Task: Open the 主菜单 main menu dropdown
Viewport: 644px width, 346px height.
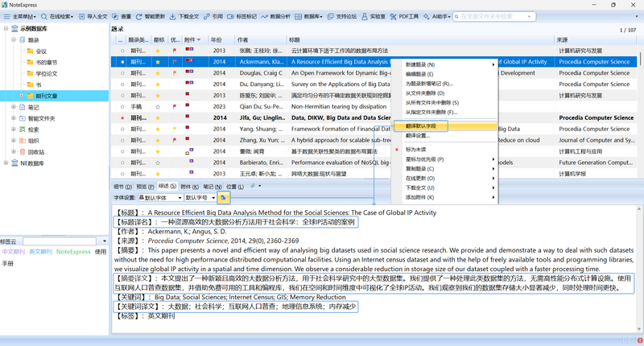Action: click(19, 16)
